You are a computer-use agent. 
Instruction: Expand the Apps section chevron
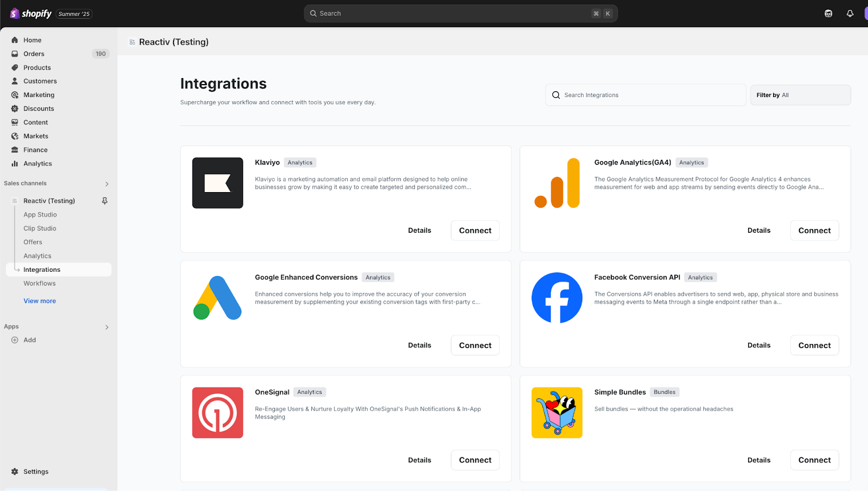[107, 327]
